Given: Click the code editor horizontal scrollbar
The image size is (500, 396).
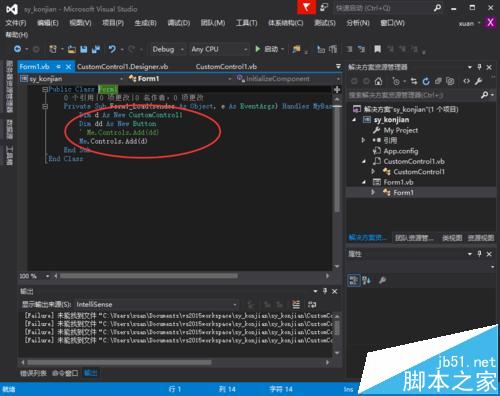Looking at the screenshot, I should click(x=149, y=276).
